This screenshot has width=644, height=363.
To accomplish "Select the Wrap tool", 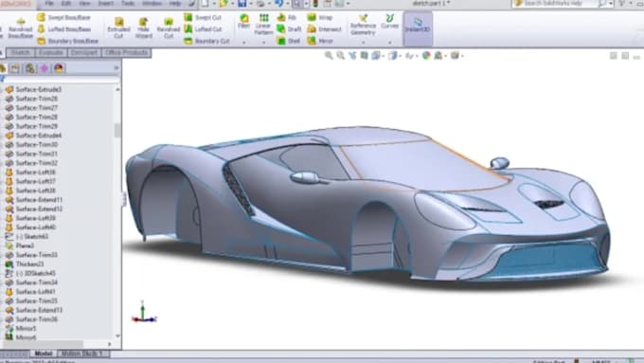I will pyautogui.click(x=320, y=18).
